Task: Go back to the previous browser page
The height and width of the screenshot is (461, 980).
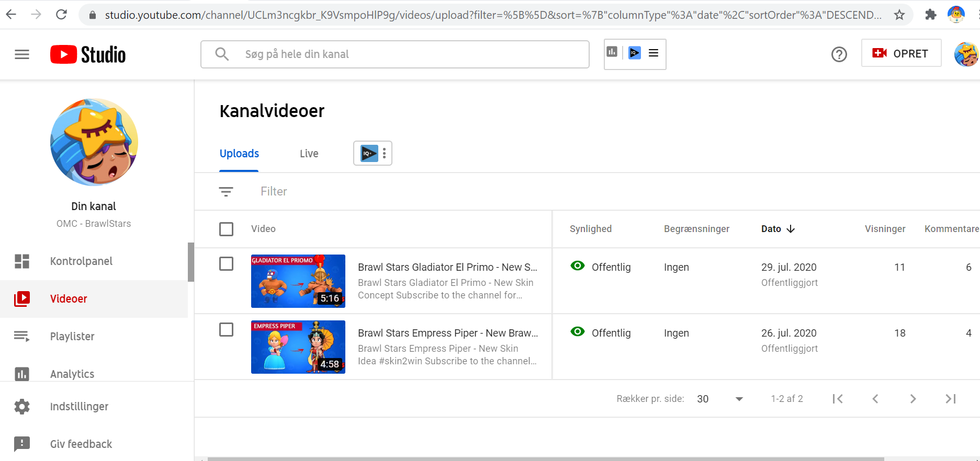Action: tap(11, 14)
